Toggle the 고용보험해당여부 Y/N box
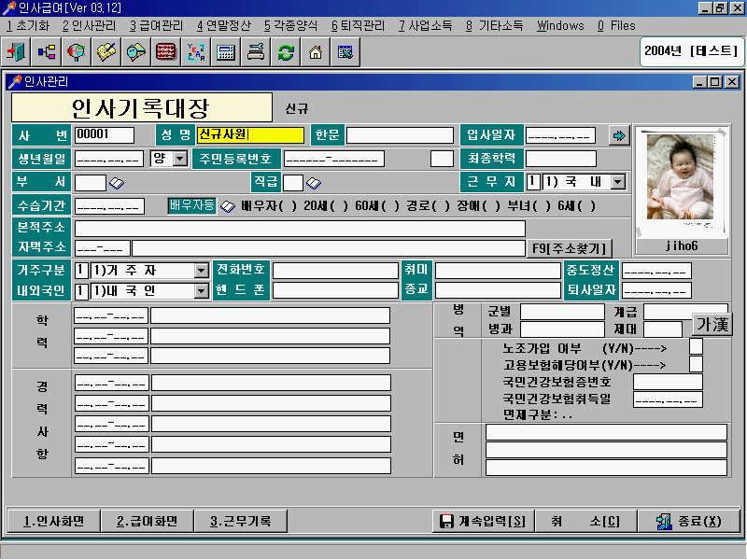747x560 pixels. pyautogui.click(x=696, y=365)
